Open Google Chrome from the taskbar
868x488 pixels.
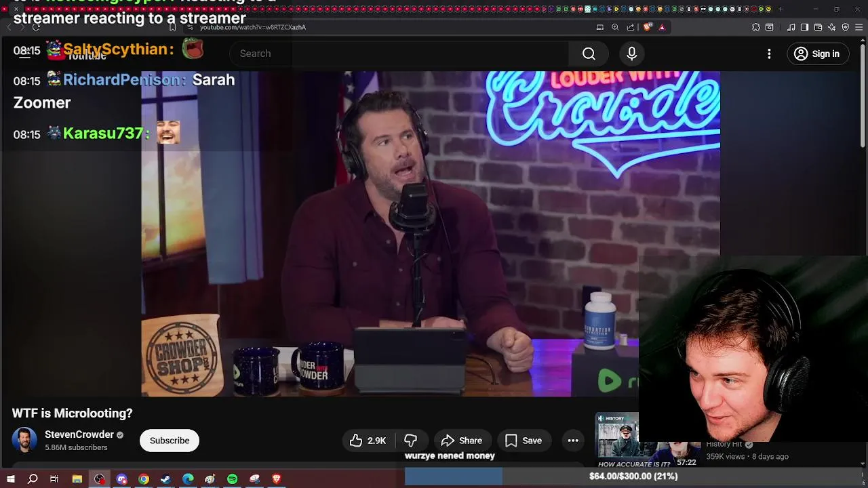click(144, 479)
